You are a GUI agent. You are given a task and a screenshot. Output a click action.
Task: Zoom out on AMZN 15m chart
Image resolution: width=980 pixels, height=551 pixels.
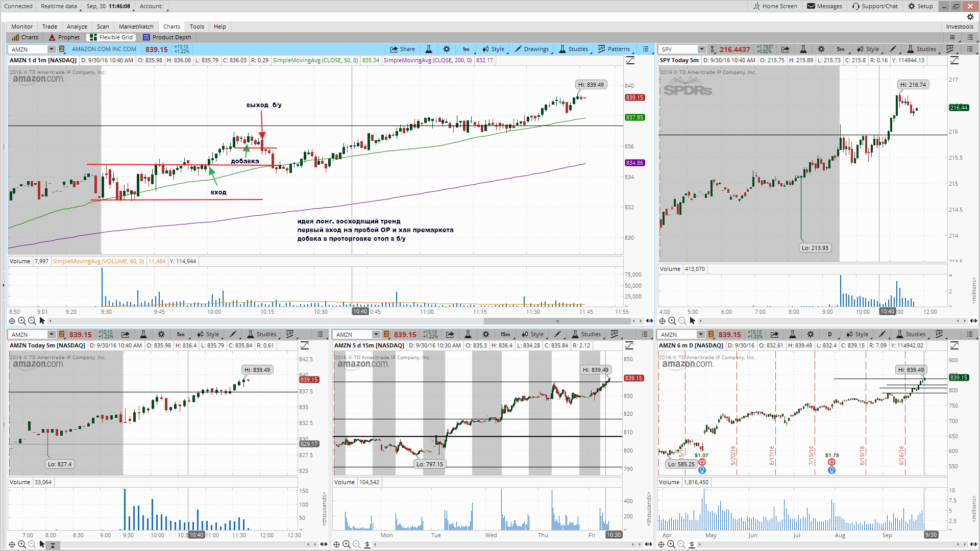click(x=357, y=544)
